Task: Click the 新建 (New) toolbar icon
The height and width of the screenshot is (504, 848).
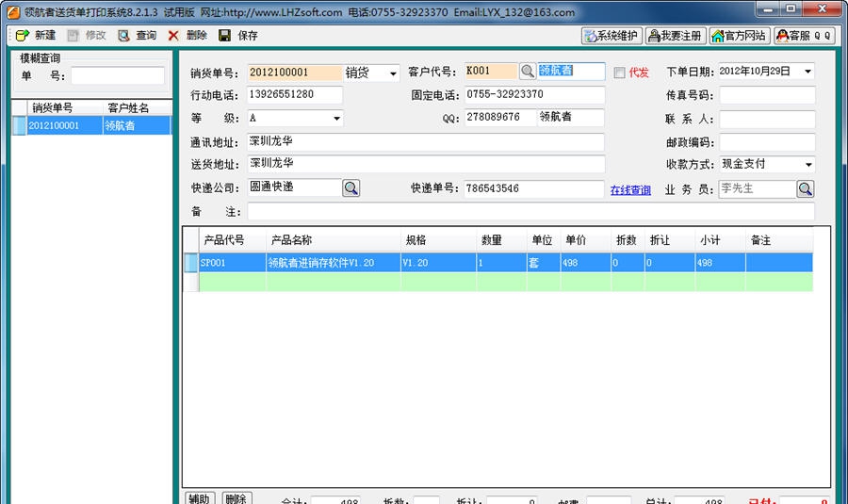Action: (23, 36)
